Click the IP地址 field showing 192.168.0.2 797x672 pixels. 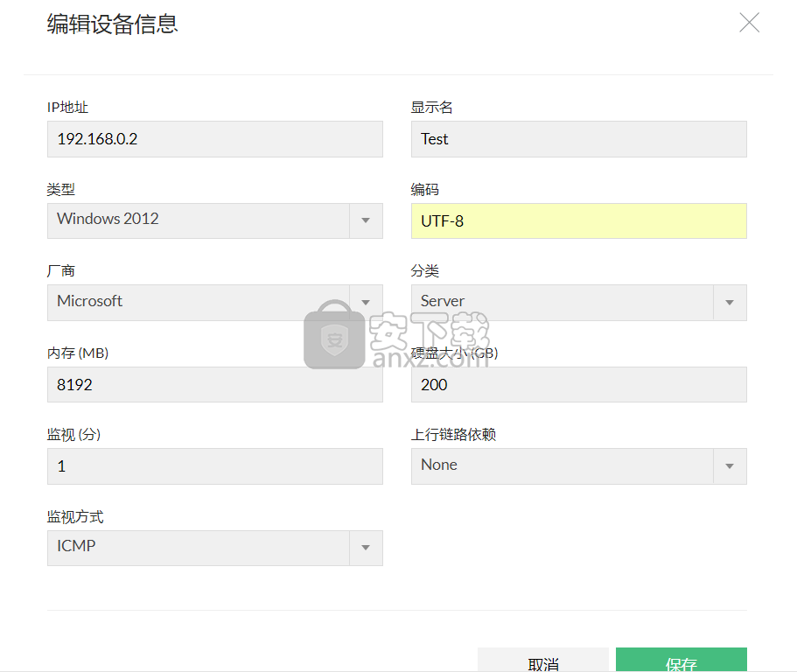[x=215, y=139]
